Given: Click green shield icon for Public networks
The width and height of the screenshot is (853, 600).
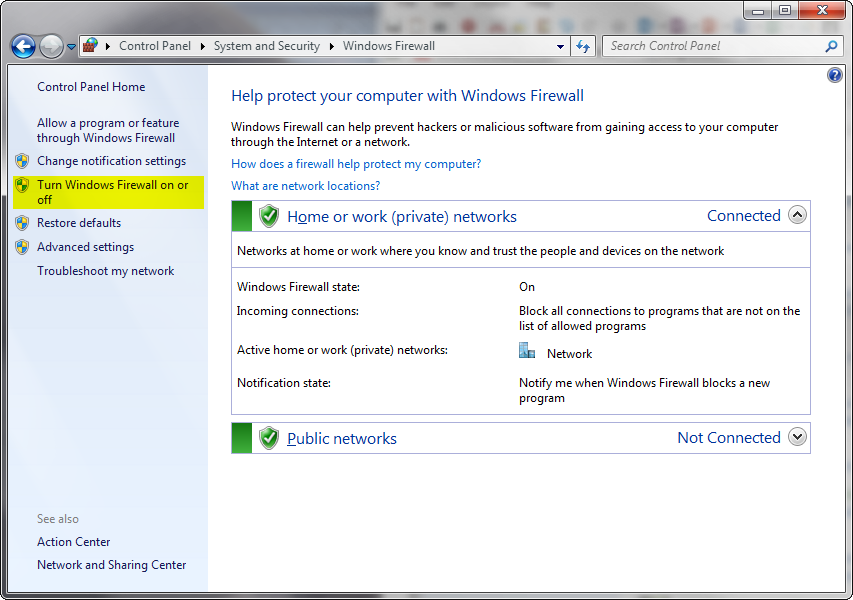Looking at the screenshot, I should pos(269,438).
